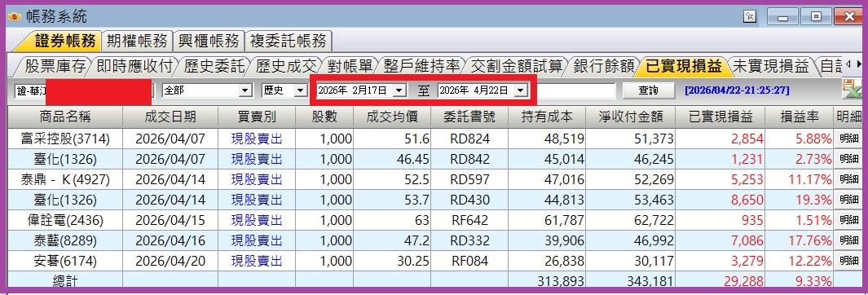Open the end date 2026年 4月22日 picker

tap(521, 90)
